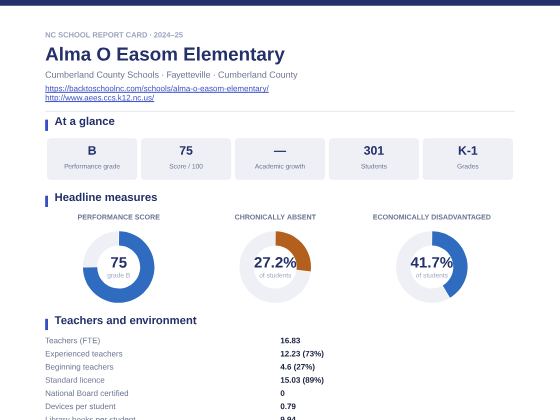Click the Devices per student row label
This screenshot has height=420, width=560.
[80, 406]
